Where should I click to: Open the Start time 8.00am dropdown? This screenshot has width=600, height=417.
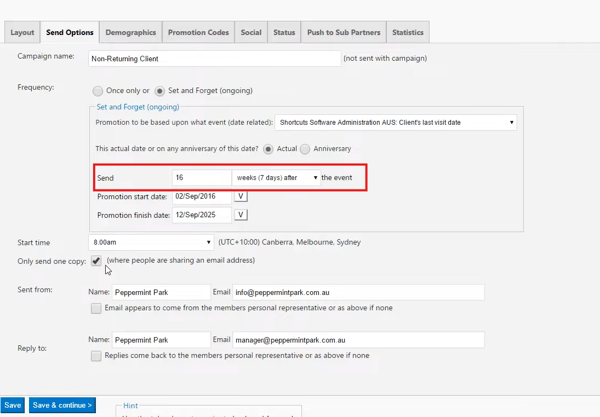click(x=151, y=242)
